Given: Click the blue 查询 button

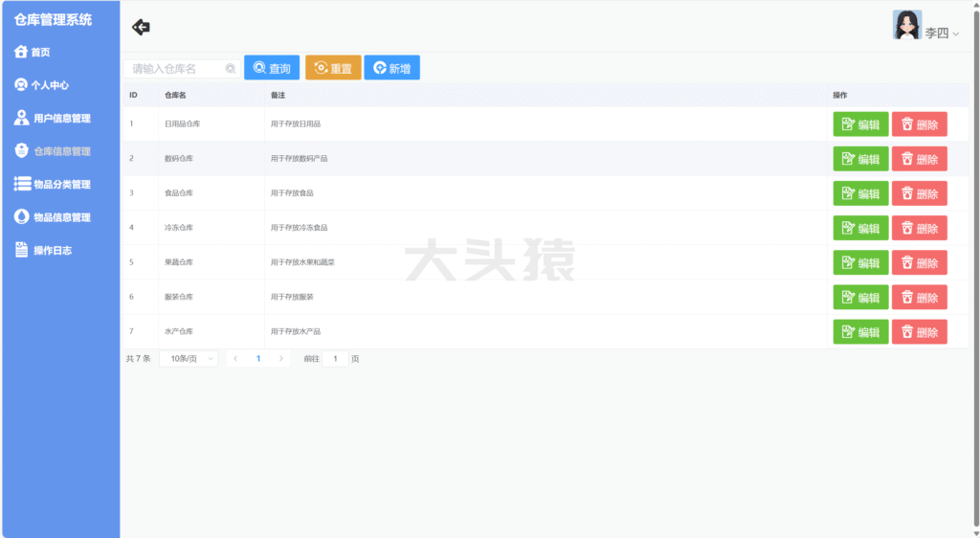Looking at the screenshot, I should (272, 67).
